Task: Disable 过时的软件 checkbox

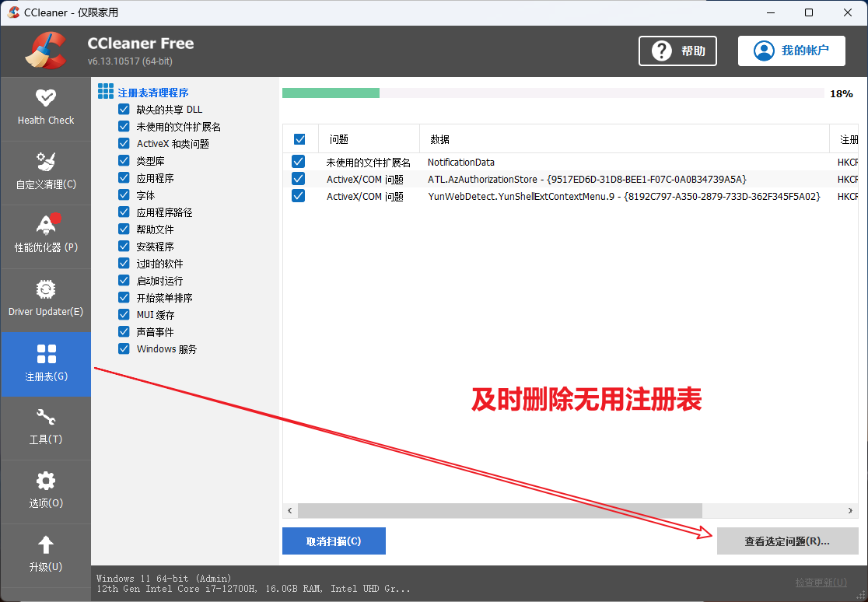Action: point(124,263)
